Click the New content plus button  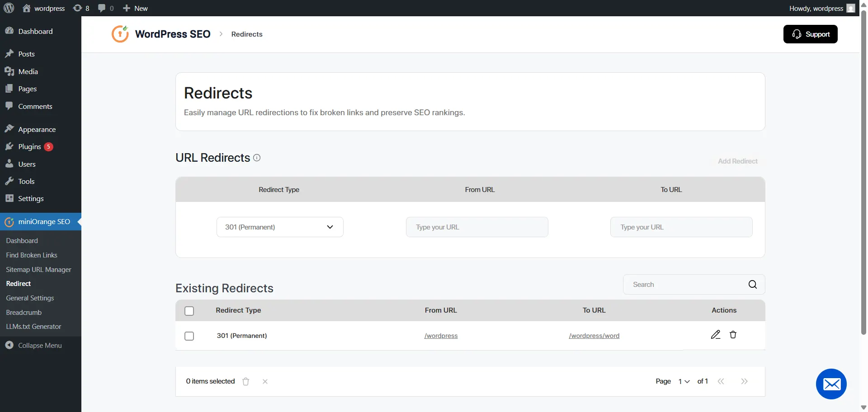click(135, 8)
